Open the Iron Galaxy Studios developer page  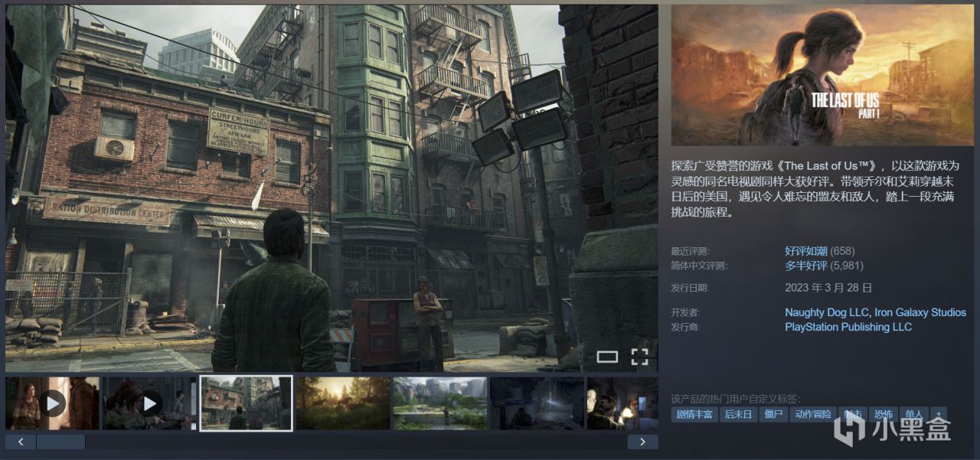point(920,312)
